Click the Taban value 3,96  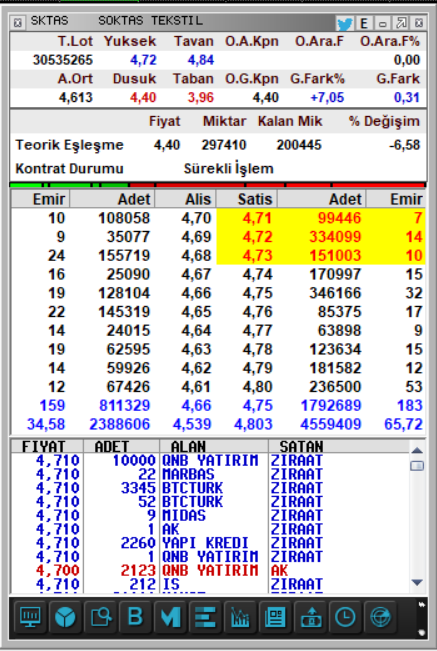pyautogui.click(x=201, y=98)
